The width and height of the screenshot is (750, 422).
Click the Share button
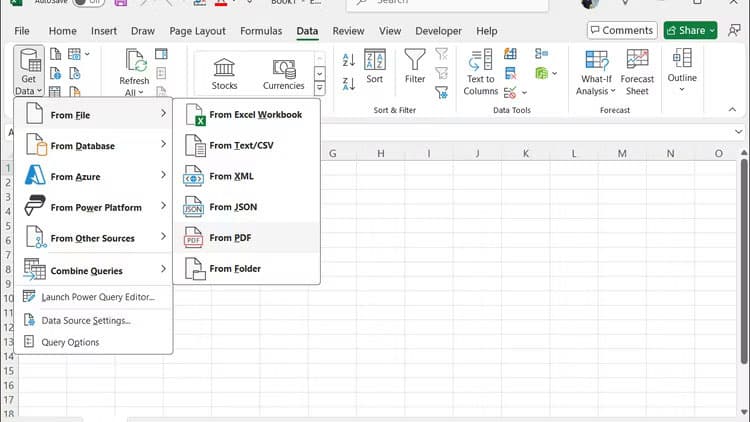(691, 31)
